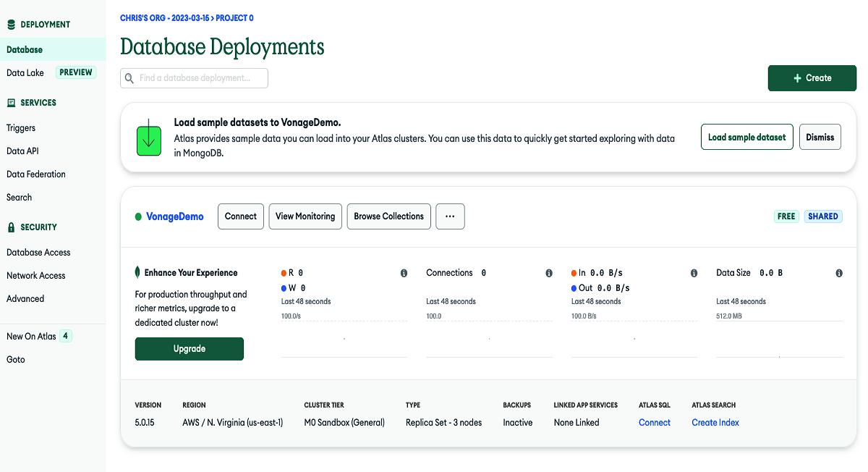The width and height of the screenshot is (868, 472).
Task: Dismiss the sample dataset banner
Action: click(820, 137)
